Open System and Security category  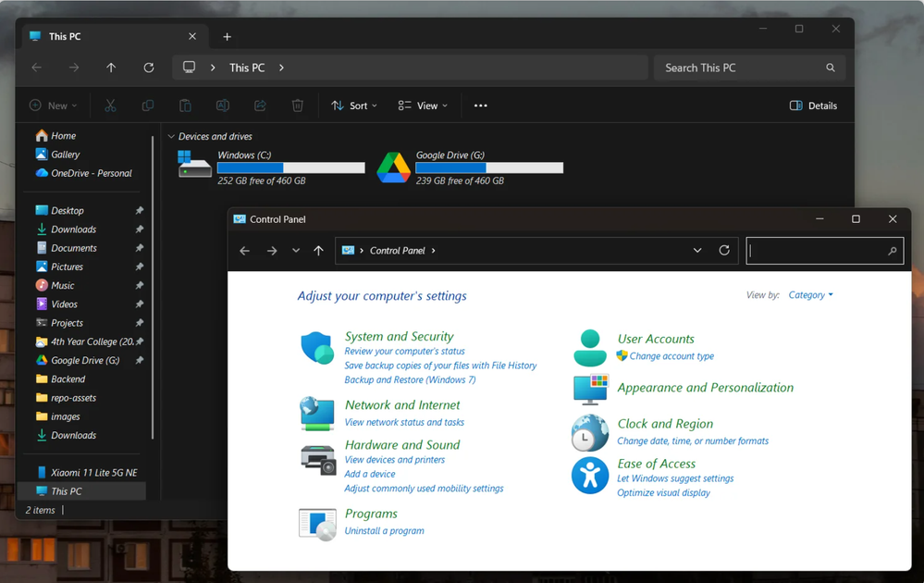(x=399, y=336)
